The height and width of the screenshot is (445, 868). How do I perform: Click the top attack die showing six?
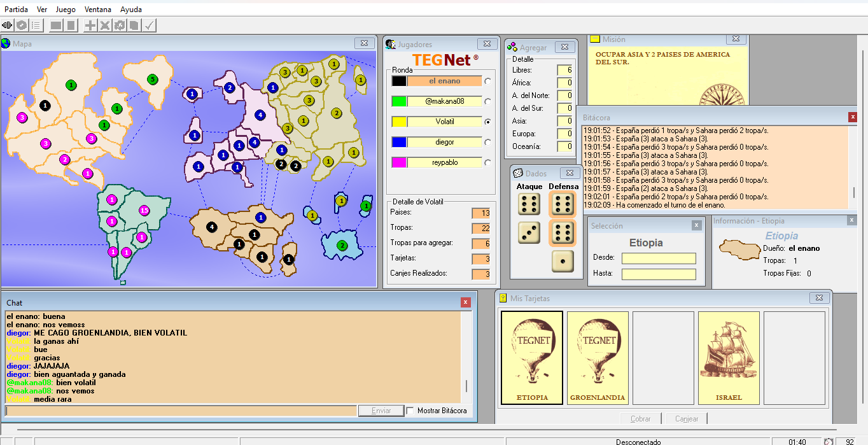[x=529, y=204]
